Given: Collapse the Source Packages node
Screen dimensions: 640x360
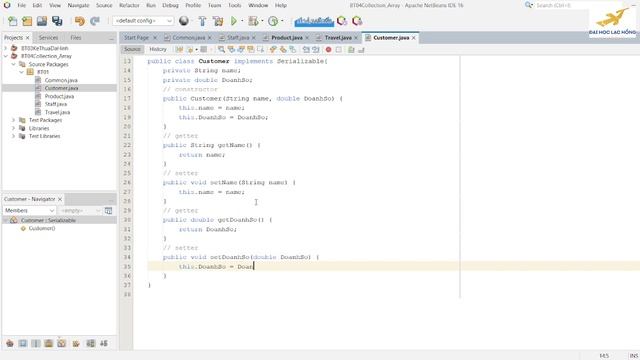Looking at the screenshot, I should 13,64.
